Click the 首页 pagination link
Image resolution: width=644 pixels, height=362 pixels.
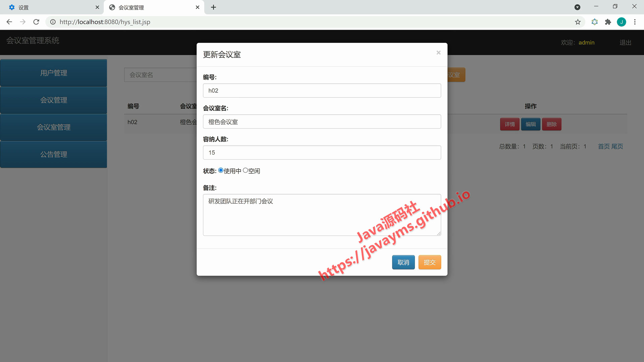click(604, 146)
